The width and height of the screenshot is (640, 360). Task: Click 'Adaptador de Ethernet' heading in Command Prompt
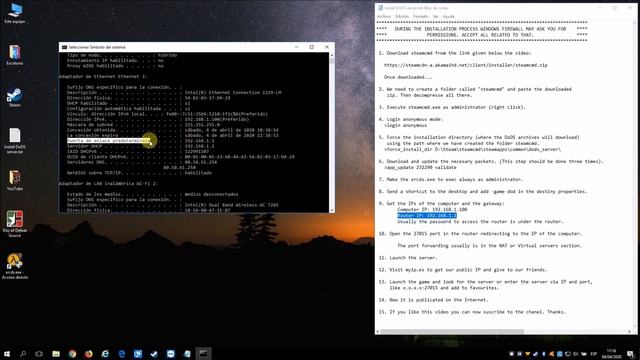click(103, 76)
